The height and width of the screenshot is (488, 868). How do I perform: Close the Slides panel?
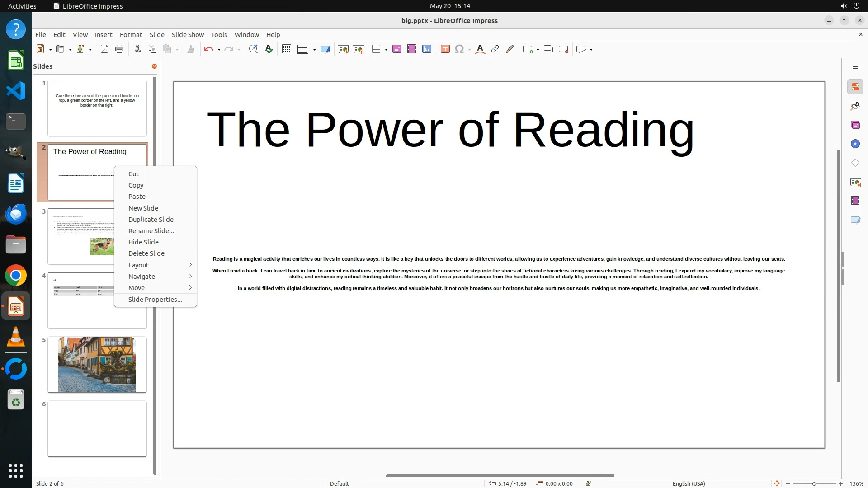tap(154, 66)
